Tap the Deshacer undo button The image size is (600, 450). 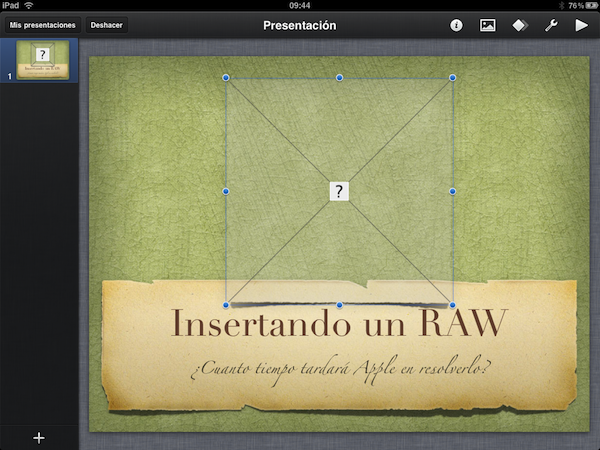tap(106, 25)
